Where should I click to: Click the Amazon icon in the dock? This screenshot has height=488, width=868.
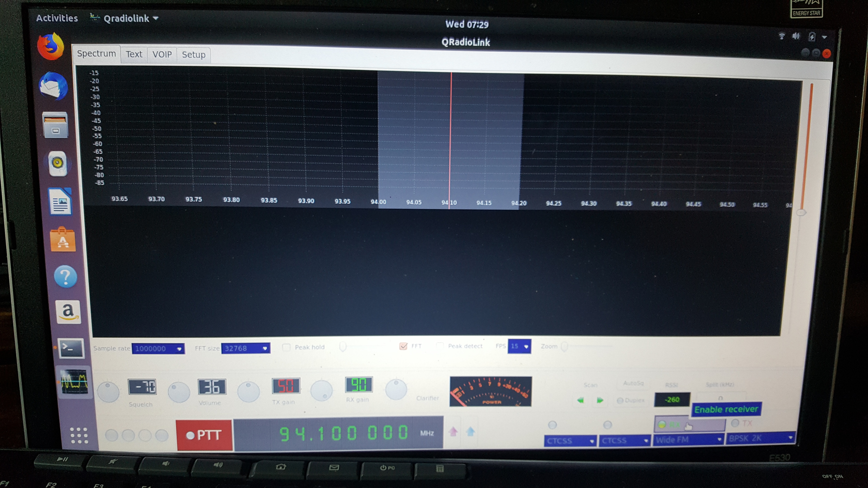click(x=68, y=312)
